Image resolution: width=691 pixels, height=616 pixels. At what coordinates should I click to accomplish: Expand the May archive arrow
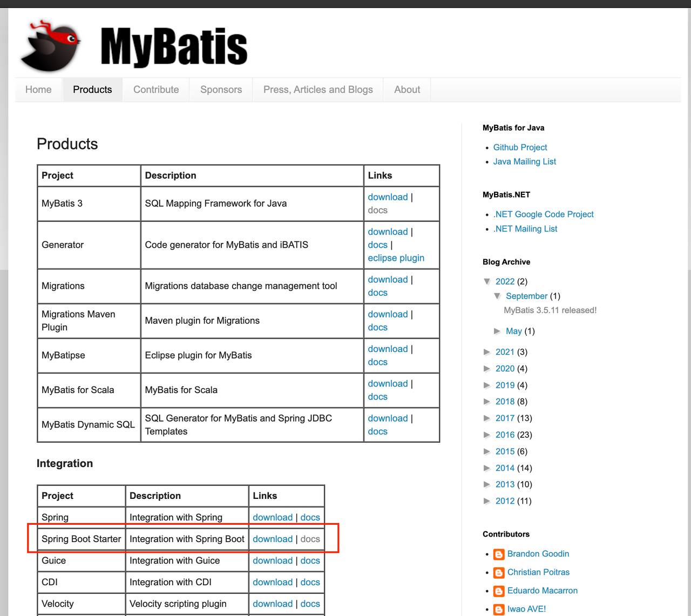(498, 331)
